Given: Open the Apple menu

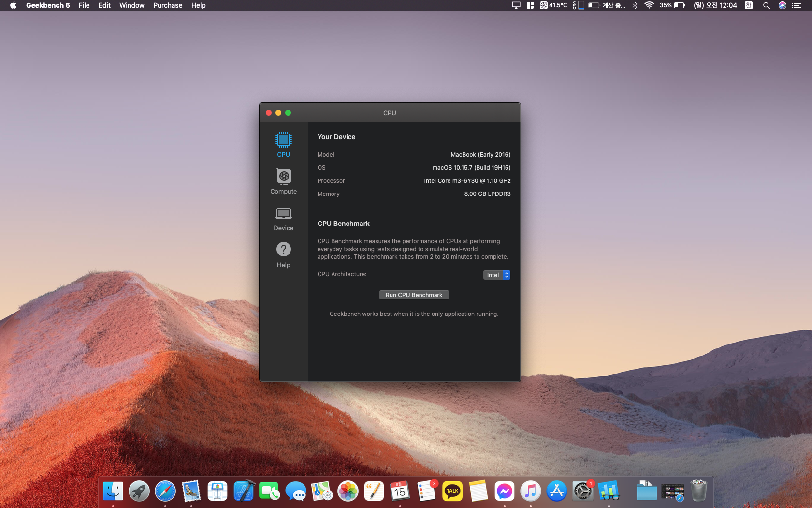Looking at the screenshot, I should pos(13,5).
